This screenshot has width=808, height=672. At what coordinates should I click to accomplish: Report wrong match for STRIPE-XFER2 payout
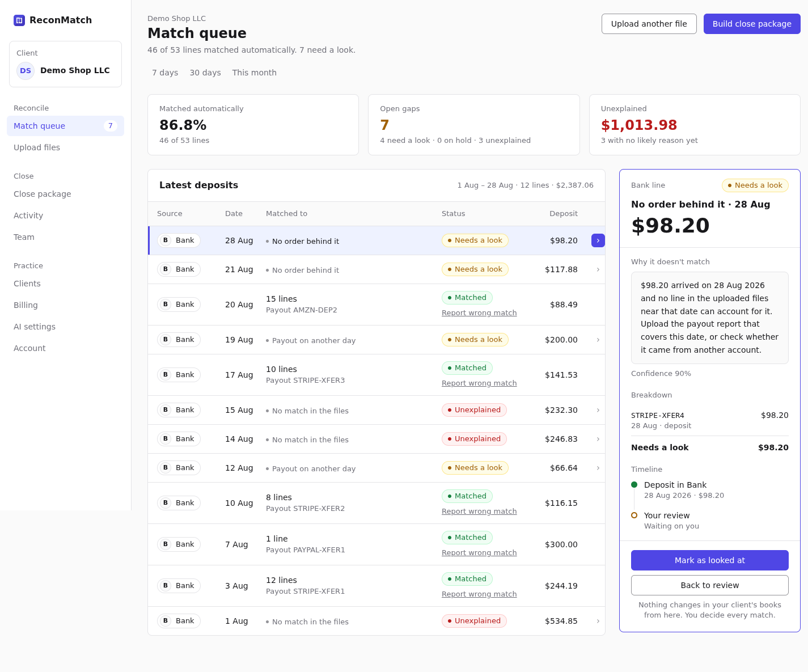[x=479, y=512]
